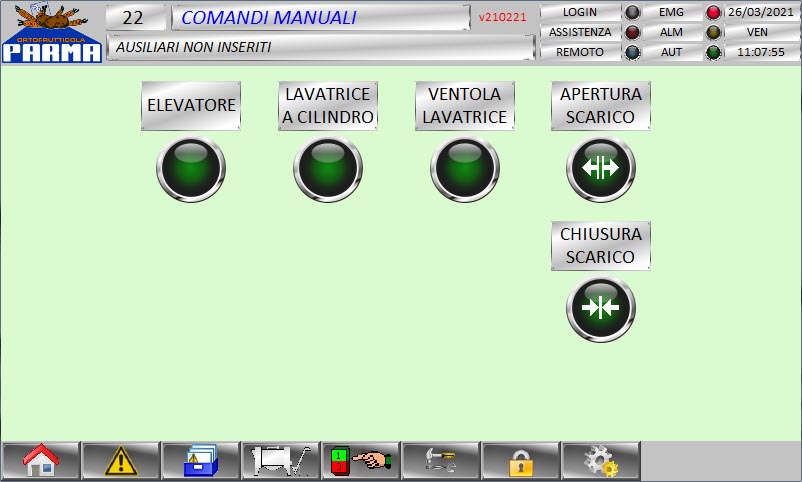The image size is (802, 482).
Task: Click the page number 22 field
Action: [135, 17]
